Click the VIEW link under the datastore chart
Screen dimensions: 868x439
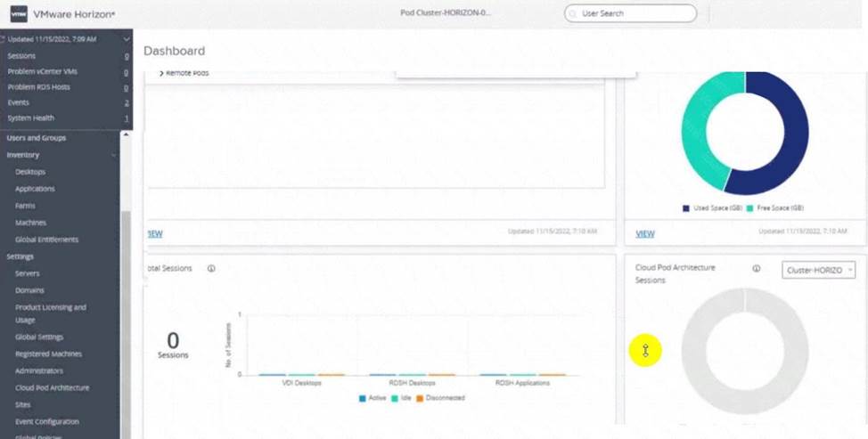(x=645, y=234)
